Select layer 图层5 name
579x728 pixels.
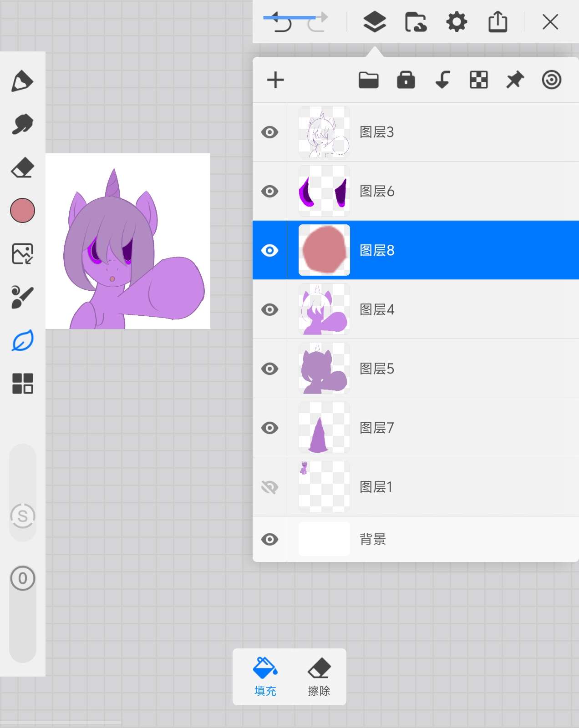point(377,369)
